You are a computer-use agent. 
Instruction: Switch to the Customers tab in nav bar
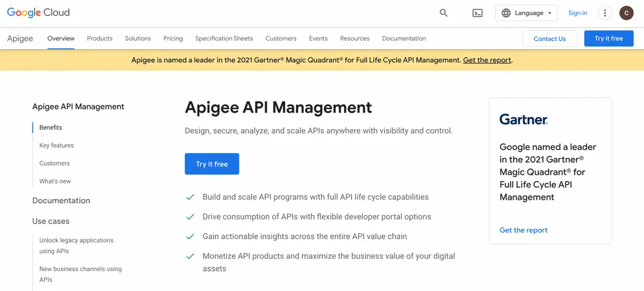pyautogui.click(x=281, y=39)
